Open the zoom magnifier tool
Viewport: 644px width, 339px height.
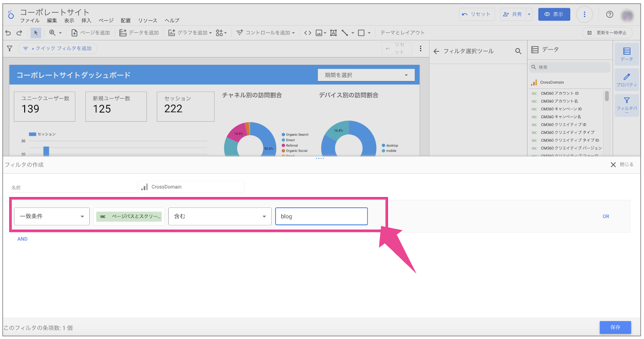(x=52, y=33)
